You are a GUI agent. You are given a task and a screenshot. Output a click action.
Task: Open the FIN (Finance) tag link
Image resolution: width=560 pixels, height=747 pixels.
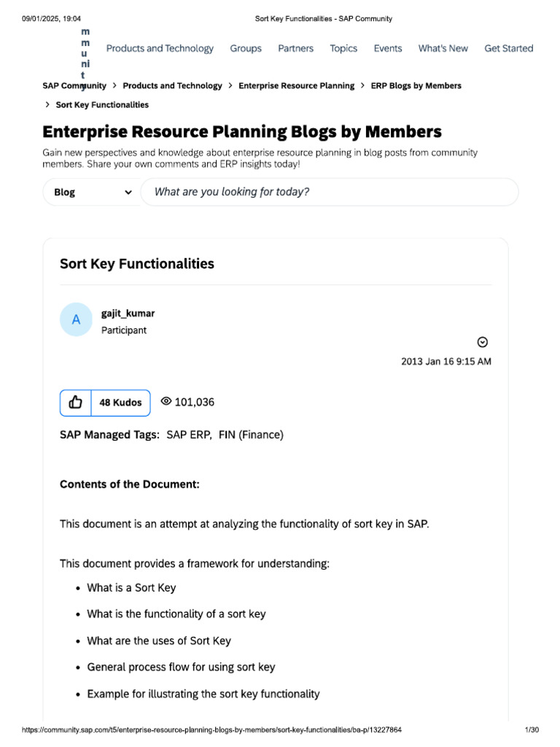click(251, 435)
